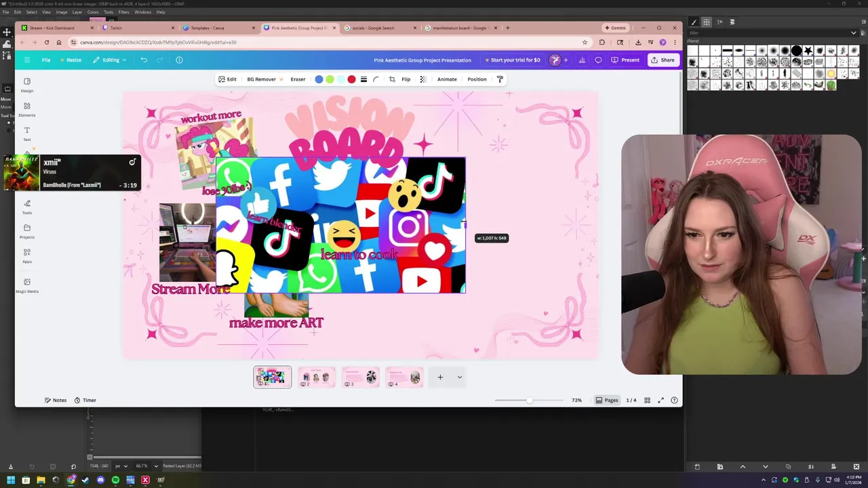Click the add collaborator plus icon
The image size is (868, 488).
tap(566, 60)
